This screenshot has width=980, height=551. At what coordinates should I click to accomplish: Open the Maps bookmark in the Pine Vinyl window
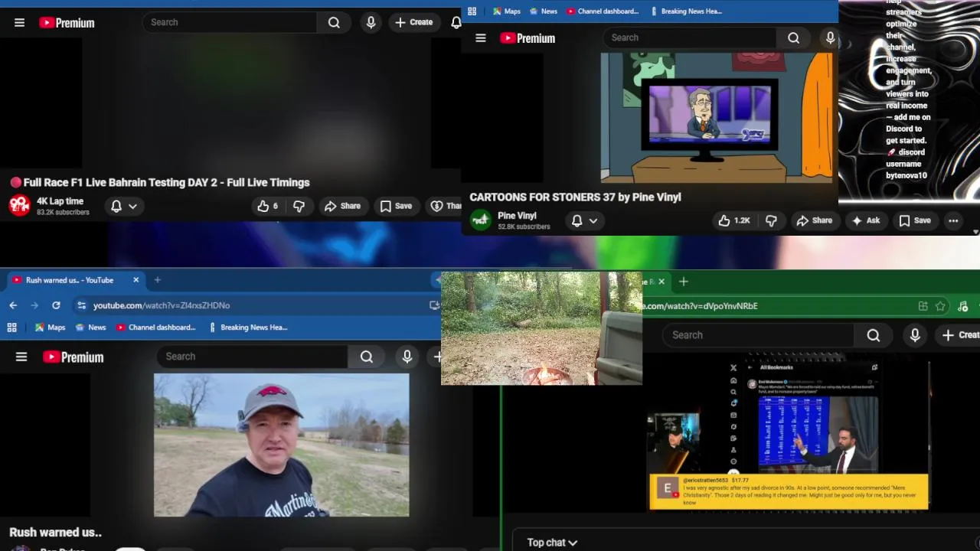(507, 11)
